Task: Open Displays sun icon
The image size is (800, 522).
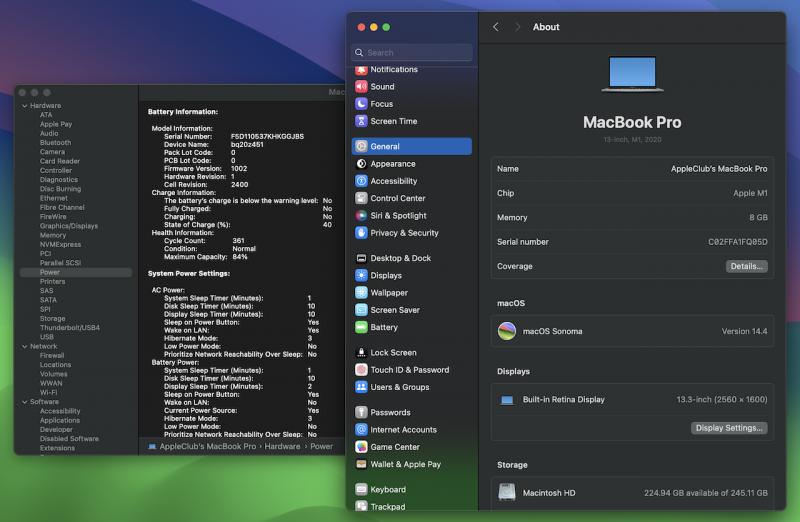Action: coord(361,276)
